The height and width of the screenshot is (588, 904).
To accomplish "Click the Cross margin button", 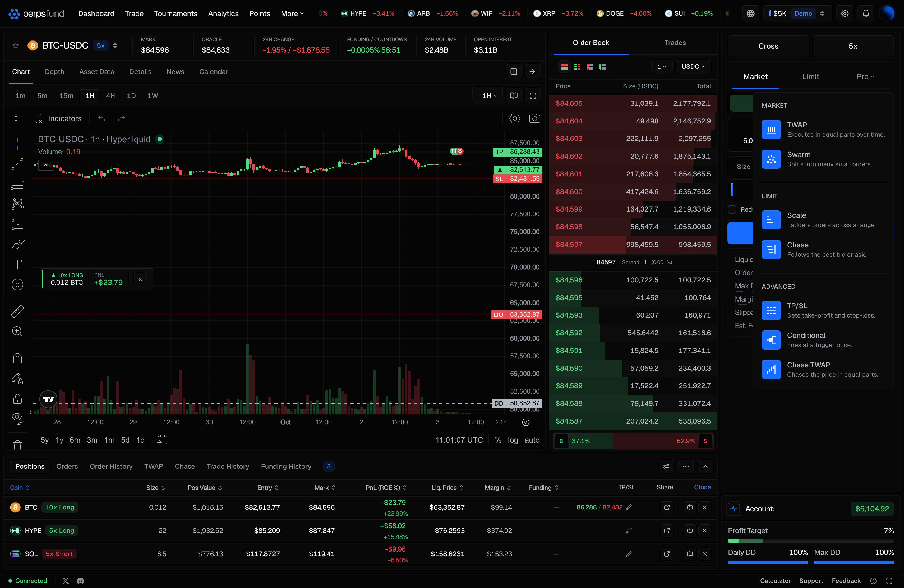I will tap(768, 46).
